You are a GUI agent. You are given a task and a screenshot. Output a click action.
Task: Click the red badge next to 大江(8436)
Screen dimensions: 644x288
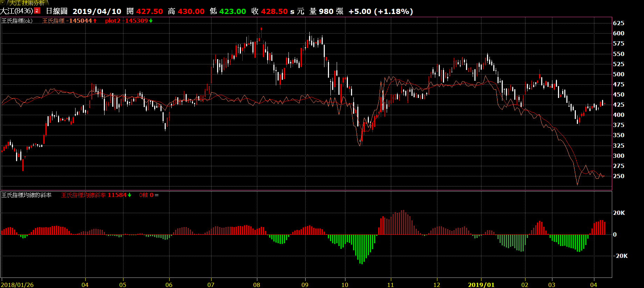[37, 11]
